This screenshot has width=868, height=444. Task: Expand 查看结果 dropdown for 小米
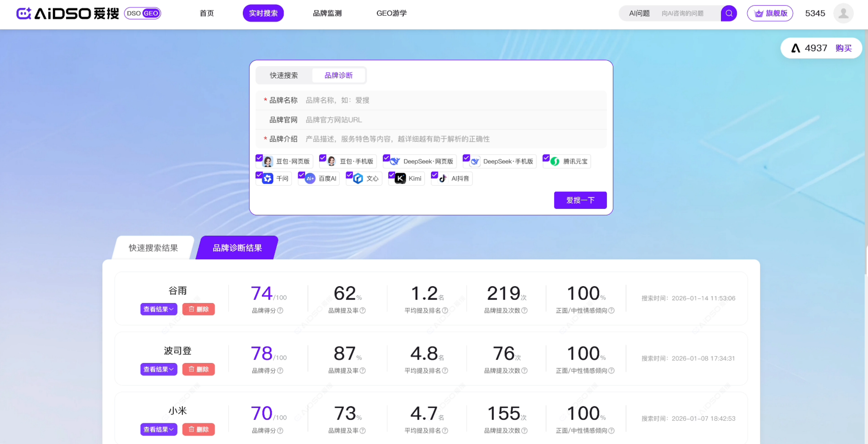click(159, 429)
